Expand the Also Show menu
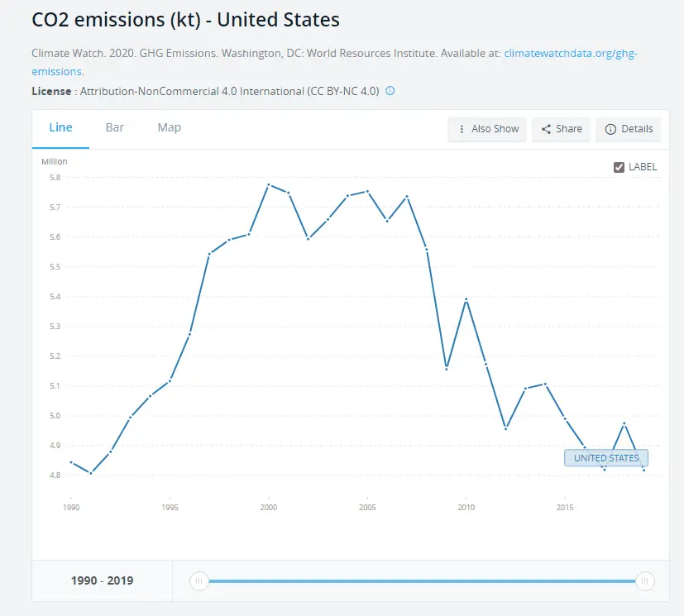 coord(487,129)
